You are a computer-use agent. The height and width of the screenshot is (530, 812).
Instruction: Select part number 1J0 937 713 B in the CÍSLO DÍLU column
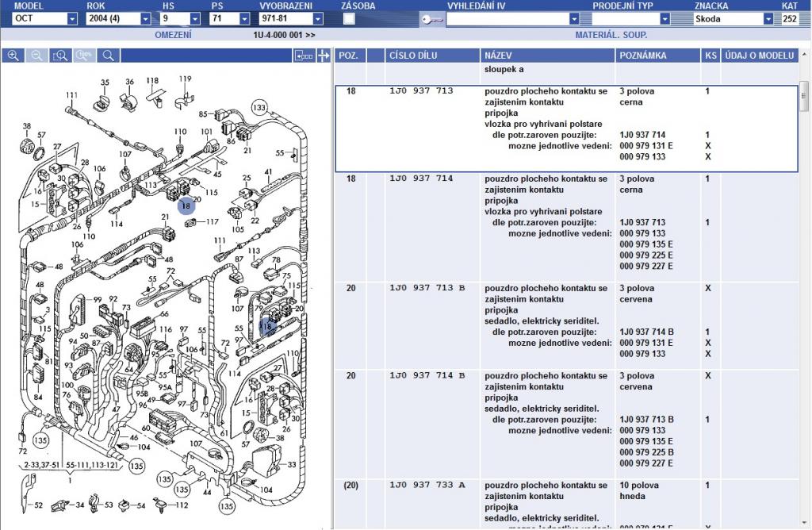(427, 287)
